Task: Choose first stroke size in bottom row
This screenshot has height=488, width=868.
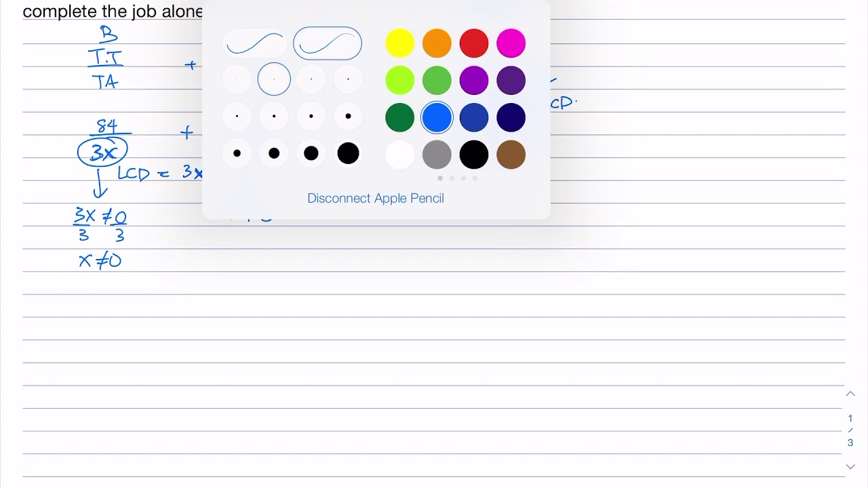Action: (237, 153)
